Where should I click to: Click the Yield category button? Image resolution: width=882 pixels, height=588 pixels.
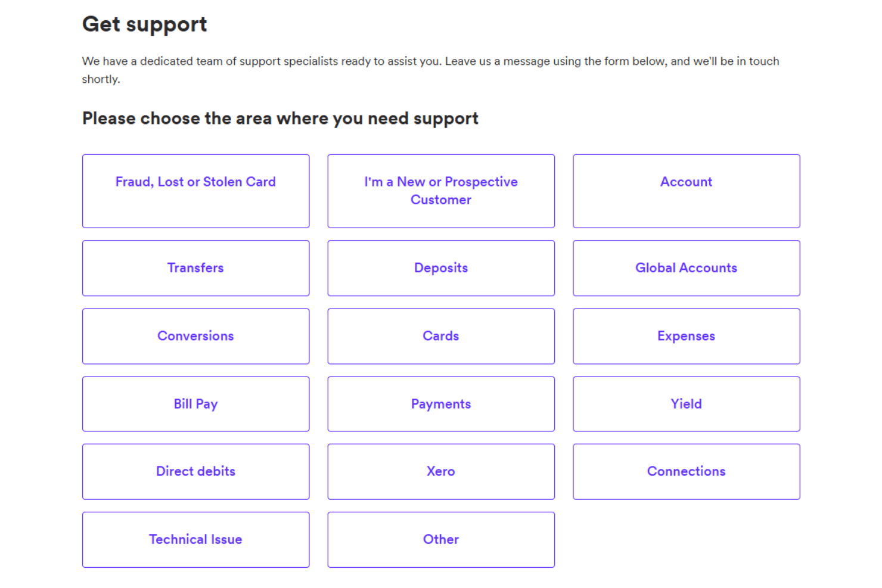click(687, 404)
